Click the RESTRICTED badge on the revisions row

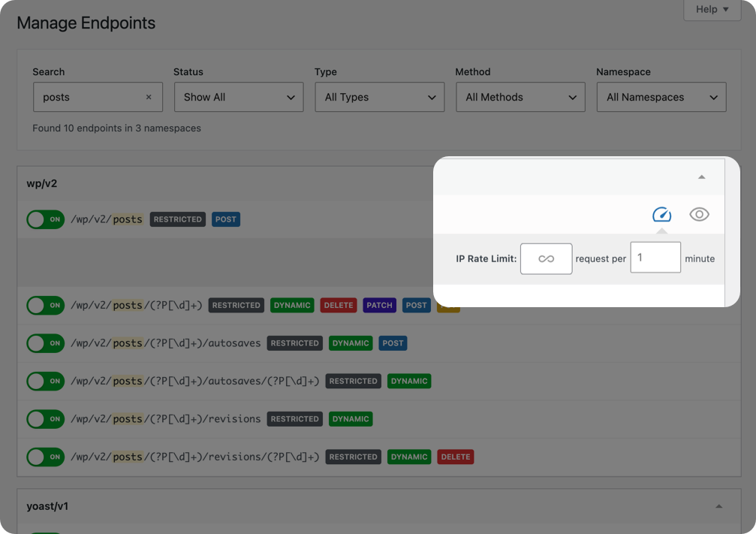(x=294, y=418)
